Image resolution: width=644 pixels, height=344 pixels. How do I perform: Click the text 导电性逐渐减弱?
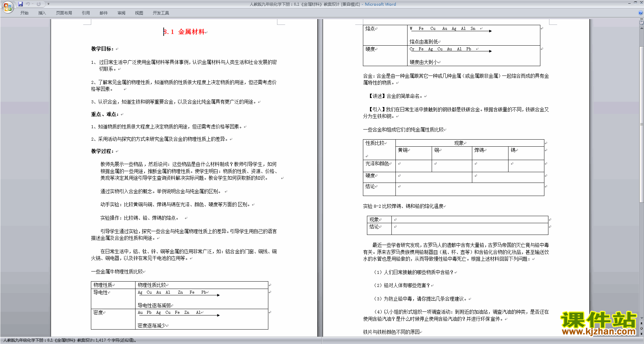154,305
